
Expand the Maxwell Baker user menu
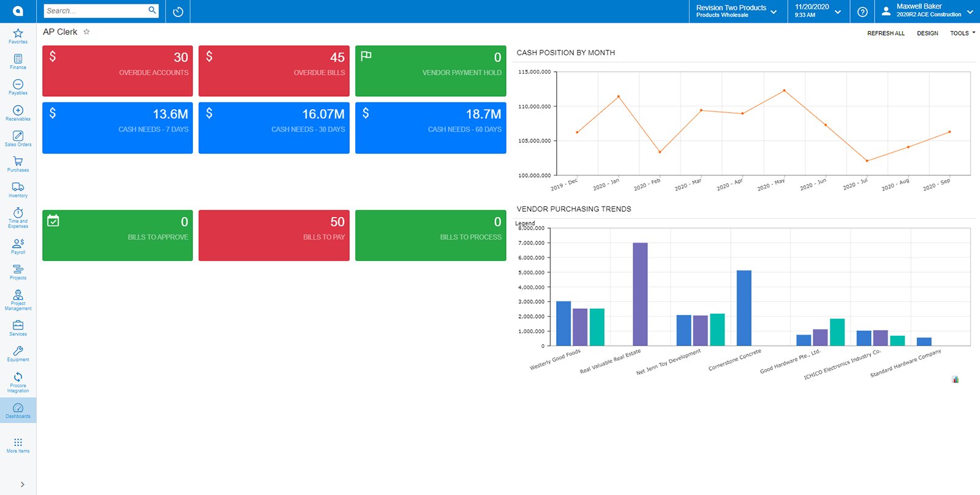pos(927,11)
